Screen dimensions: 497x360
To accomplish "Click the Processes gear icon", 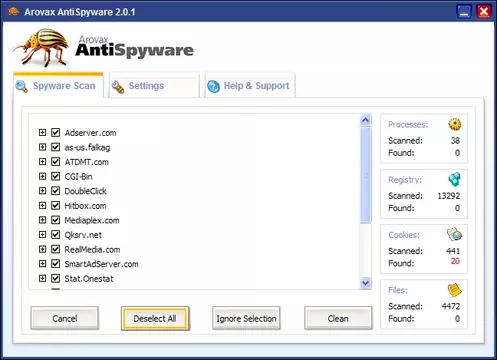I will pos(454,124).
